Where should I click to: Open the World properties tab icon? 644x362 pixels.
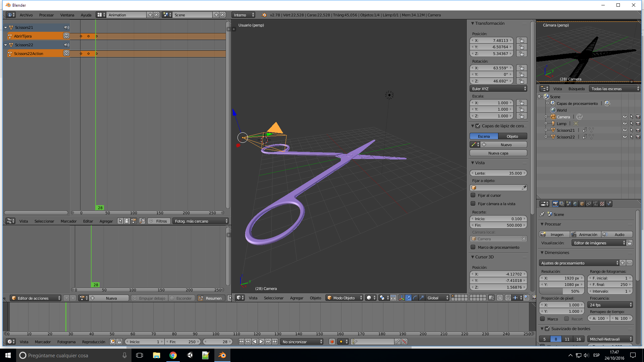coord(575,204)
